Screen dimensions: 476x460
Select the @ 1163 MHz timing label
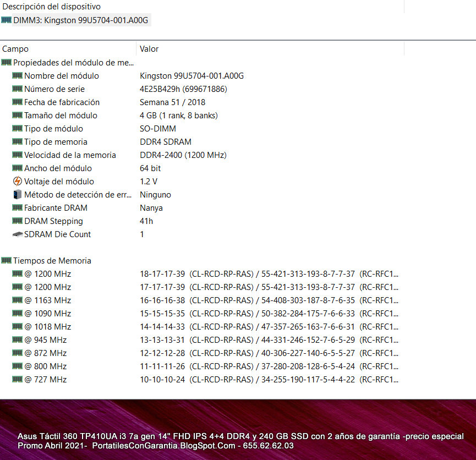[48, 300]
